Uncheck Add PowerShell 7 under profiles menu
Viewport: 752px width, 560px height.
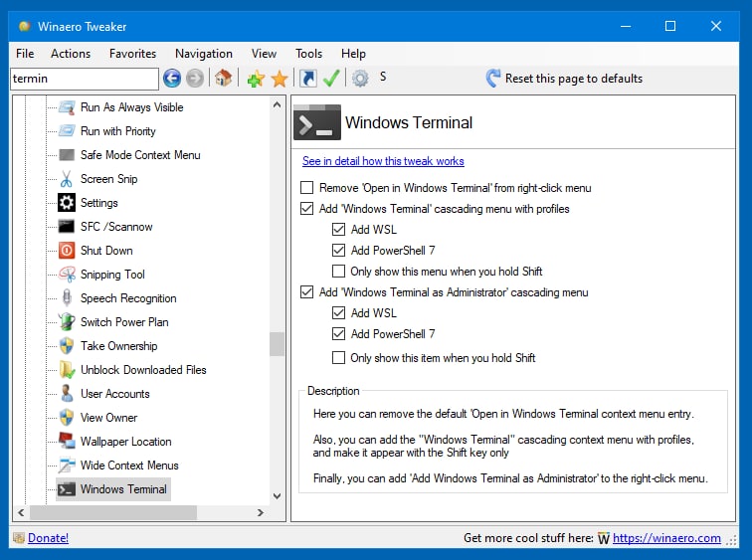338,251
